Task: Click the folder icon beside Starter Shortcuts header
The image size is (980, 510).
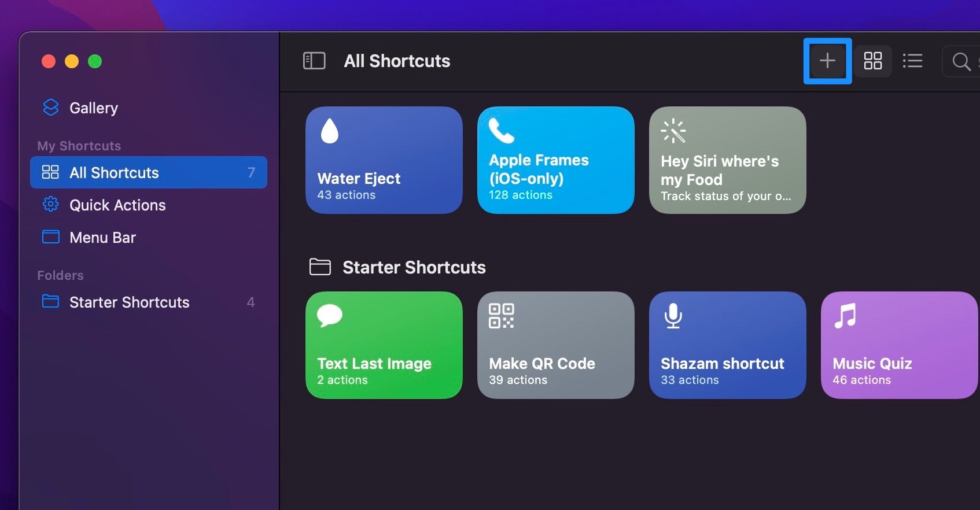Action: pos(320,267)
